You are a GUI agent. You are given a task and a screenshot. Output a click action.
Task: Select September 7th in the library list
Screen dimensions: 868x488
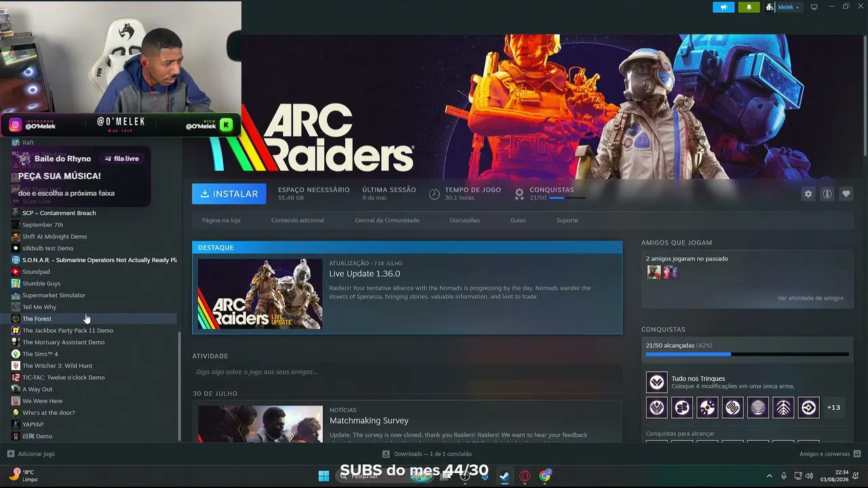tap(43, 225)
